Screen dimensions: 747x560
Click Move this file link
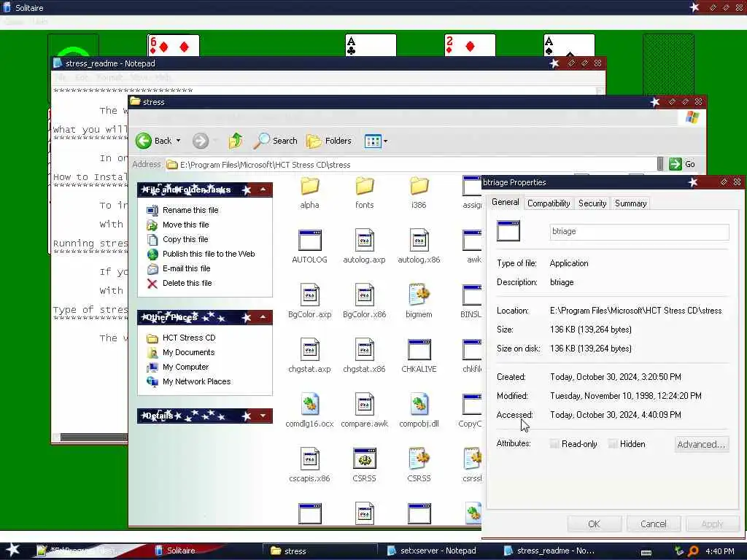[186, 225]
